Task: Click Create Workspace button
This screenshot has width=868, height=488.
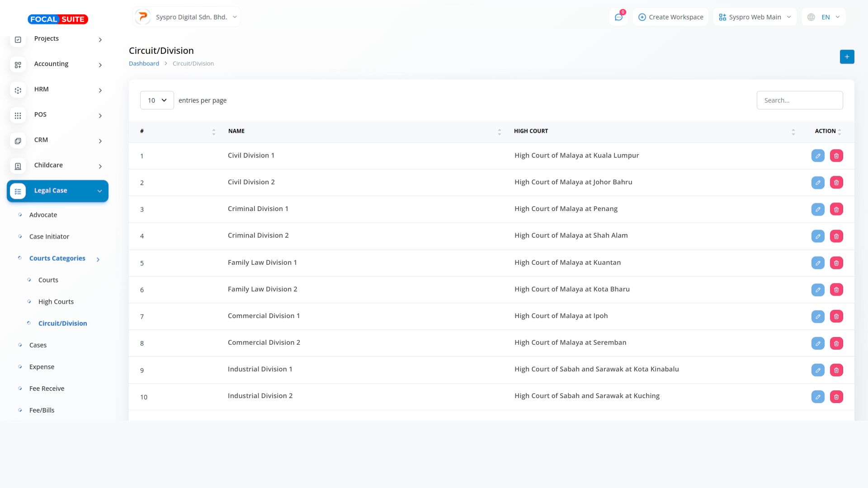Action: coord(670,17)
